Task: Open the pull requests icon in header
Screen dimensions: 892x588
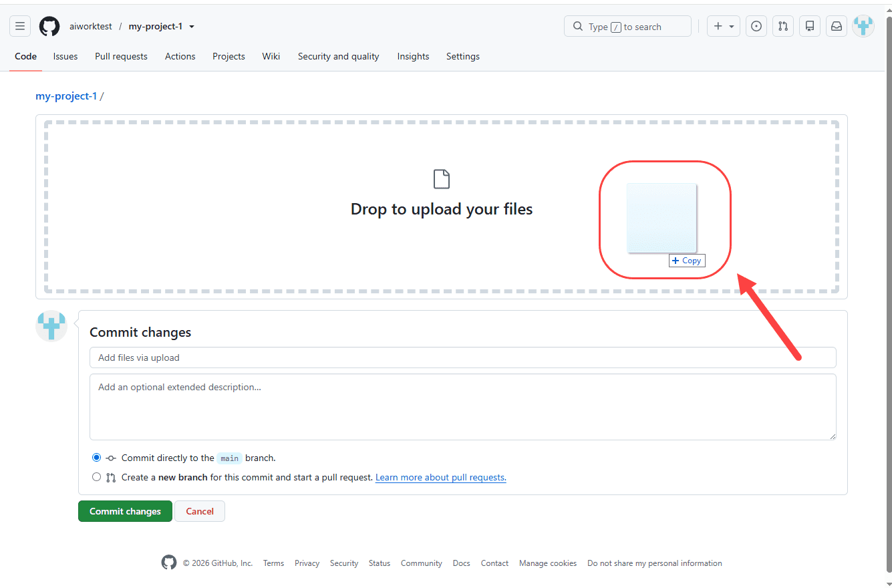Action: coord(783,26)
